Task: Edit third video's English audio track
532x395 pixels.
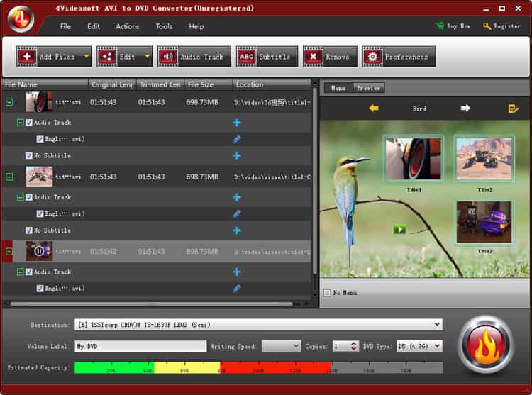Action: [x=237, y=289]
